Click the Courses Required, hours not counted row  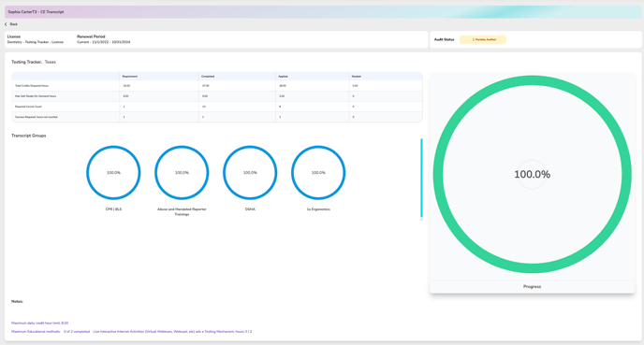tap(217, 117)
